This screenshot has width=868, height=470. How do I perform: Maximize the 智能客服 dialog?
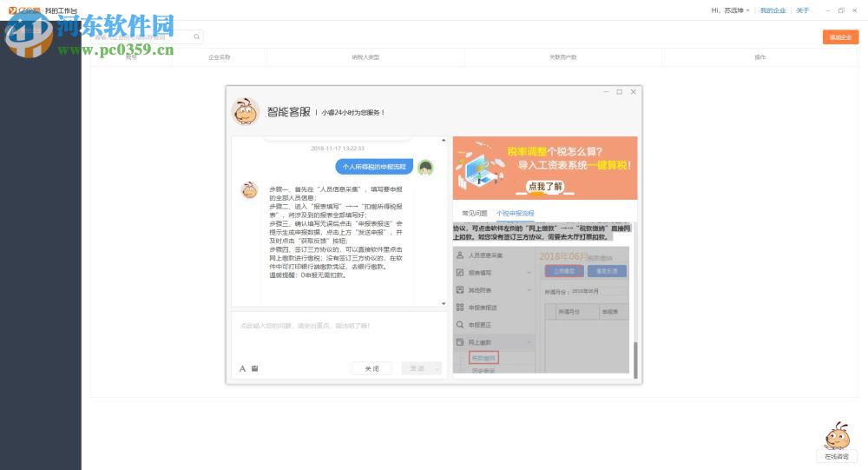click(x=620, y=92)
